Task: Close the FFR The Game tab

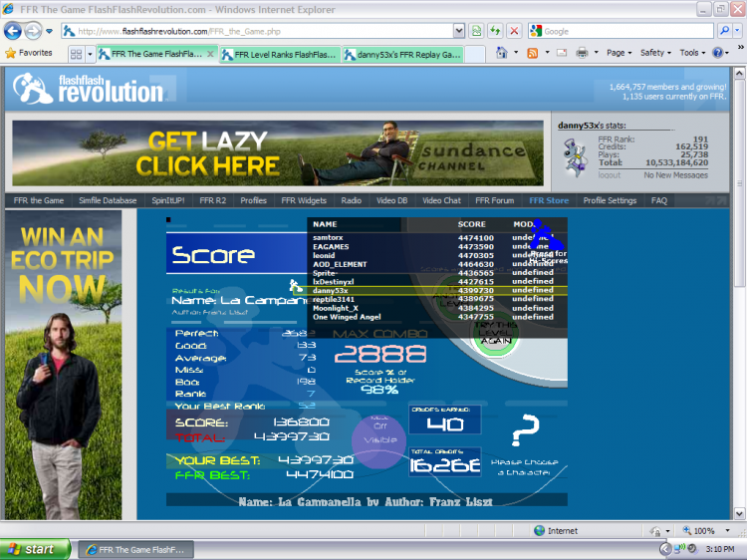Action: click(x=210, y=55)
